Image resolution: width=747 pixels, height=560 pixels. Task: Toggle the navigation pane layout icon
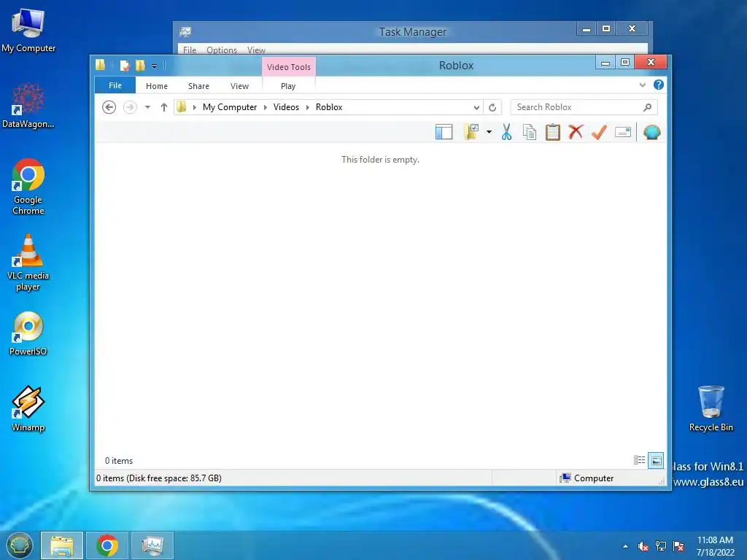pos(444,132)
